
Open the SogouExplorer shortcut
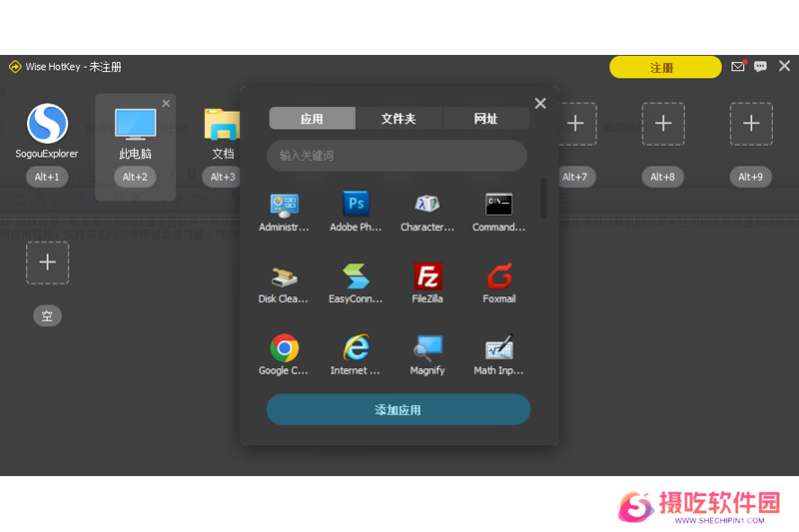[x=47, y=125]
